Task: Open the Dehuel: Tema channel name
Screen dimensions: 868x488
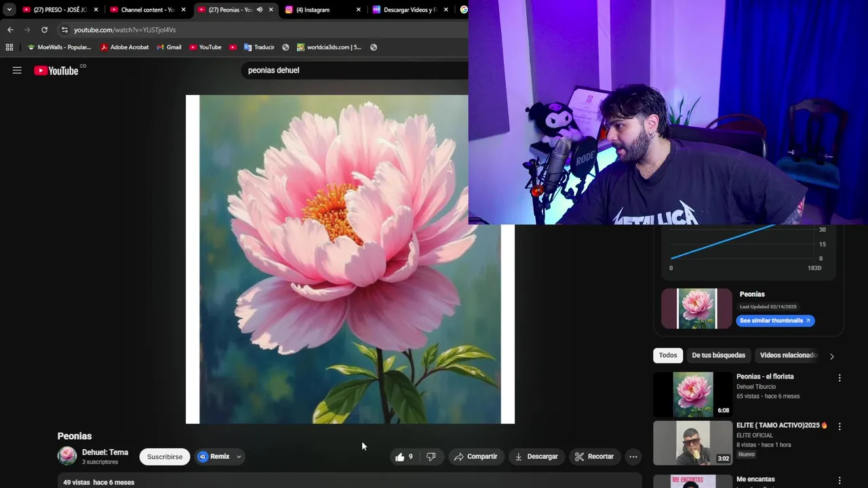Action: click(105, 452)
